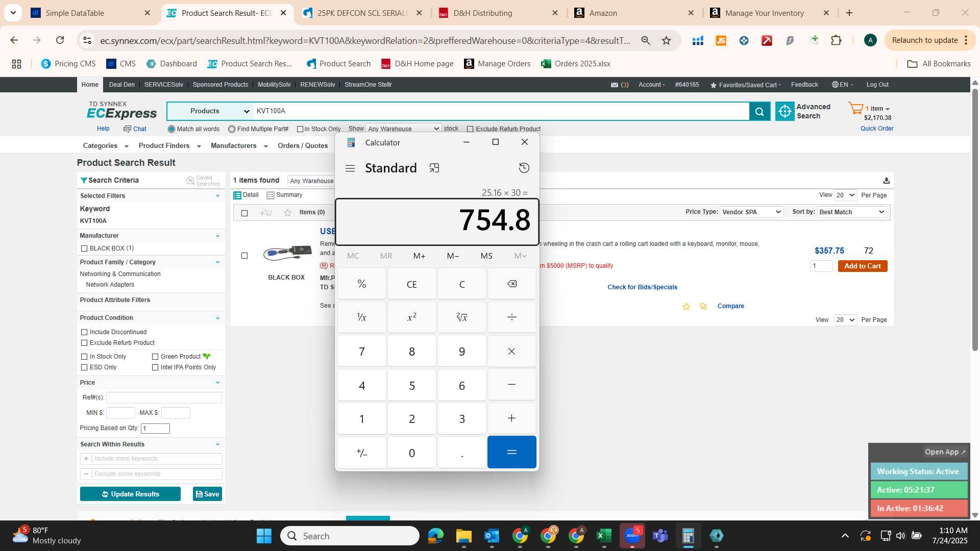Screen dimensions: 980x551
Task: Check Exclude Refurb Product near search bar
Action: pyautogui.click(x=470, y=129)
